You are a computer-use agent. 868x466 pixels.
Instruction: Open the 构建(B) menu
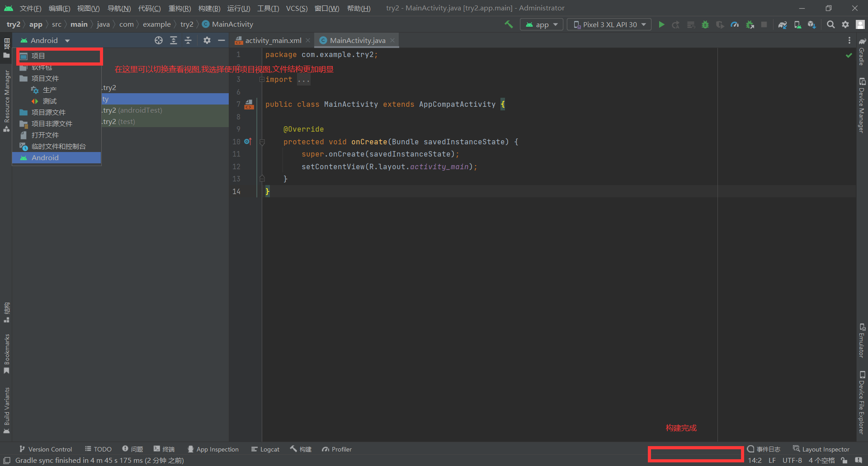(x=209, y=8)
